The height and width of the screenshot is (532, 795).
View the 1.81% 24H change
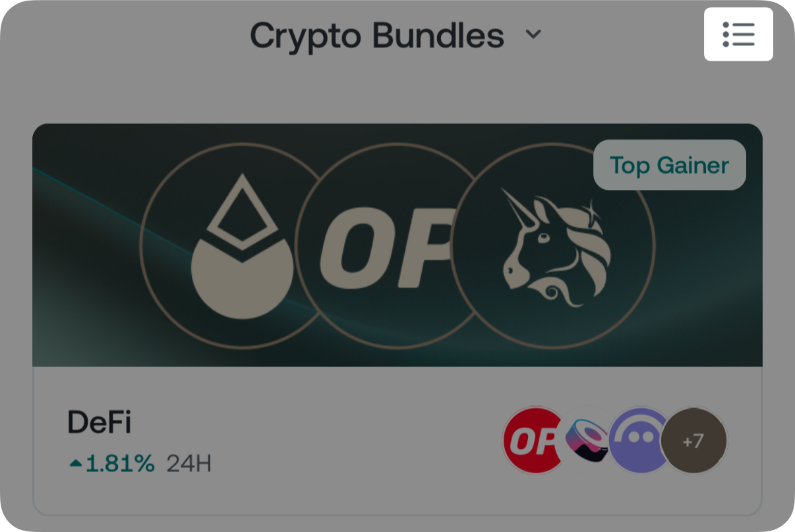click(x=140, y=464)
